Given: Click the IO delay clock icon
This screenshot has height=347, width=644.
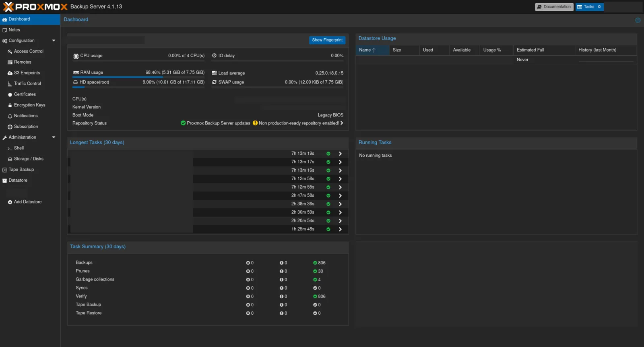Looking at the screenshot, I should click(x=214, y=56).
